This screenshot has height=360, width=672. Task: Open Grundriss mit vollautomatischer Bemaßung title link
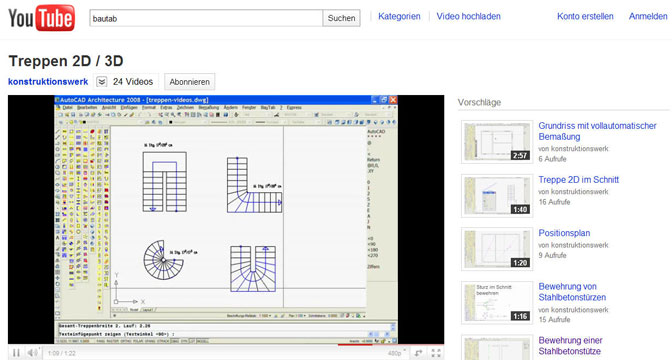597,131
